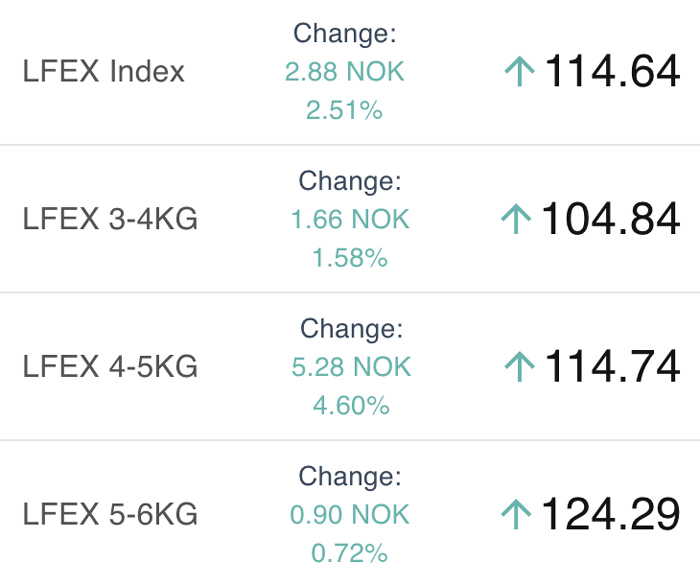Click the 1.58% change percentage
700x585 pixels.
click(x=350, y=258)
